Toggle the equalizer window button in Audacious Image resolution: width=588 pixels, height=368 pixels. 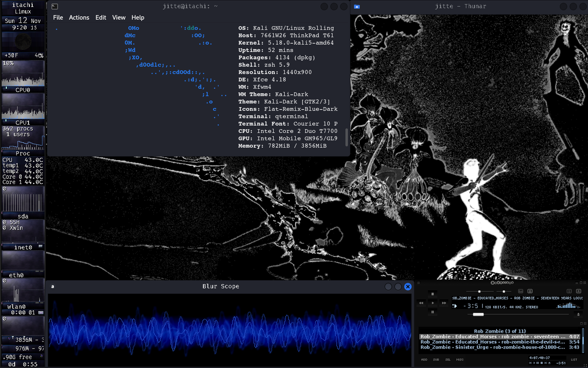click(x=521, y=291)
